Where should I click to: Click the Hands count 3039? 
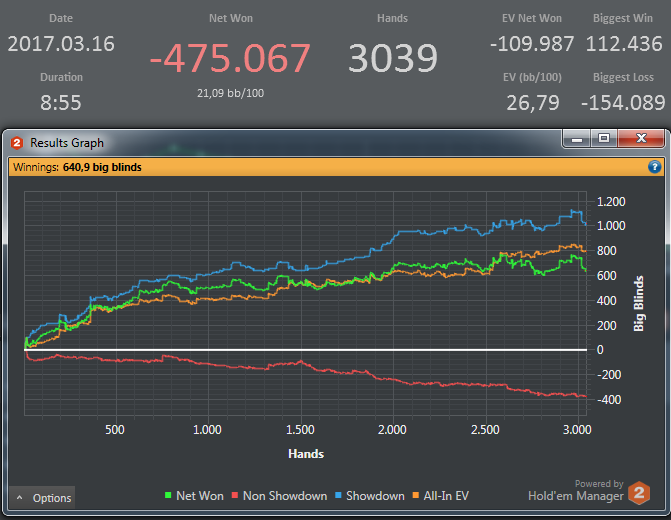tap(393, 58)
